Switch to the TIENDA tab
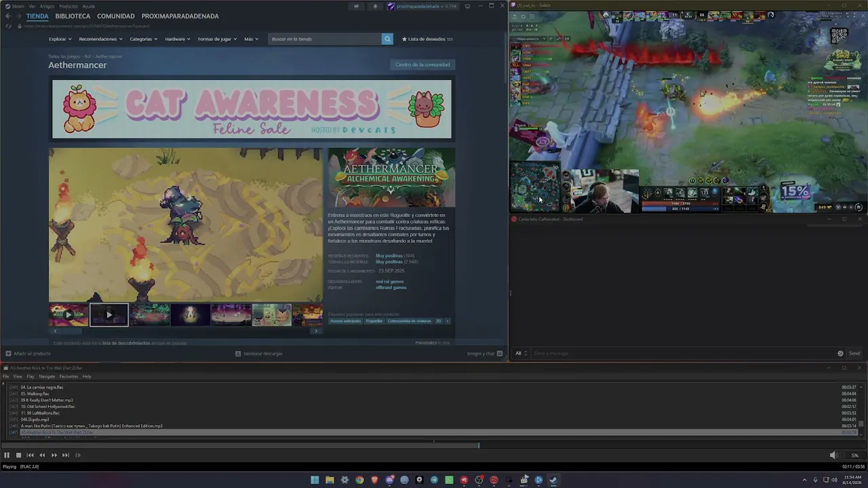This screenshot has width=868, height=488. pos(37,16)
